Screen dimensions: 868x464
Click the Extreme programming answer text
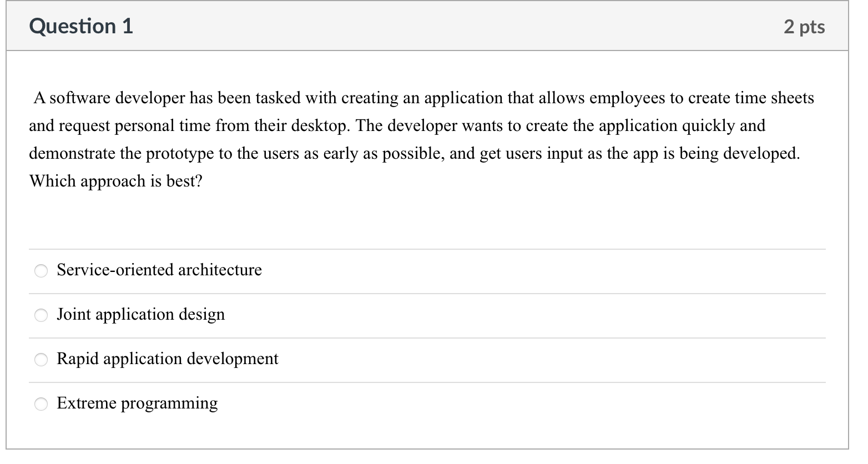point(137,404)
